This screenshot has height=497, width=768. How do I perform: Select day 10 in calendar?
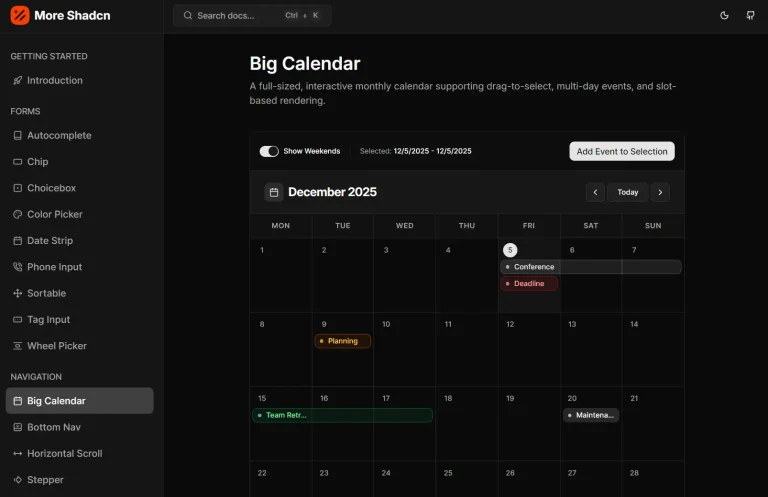click(x=405, y=350)
